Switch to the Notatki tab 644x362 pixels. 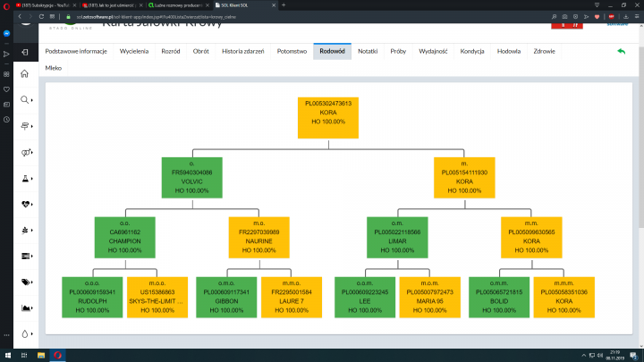coord(367,52)
